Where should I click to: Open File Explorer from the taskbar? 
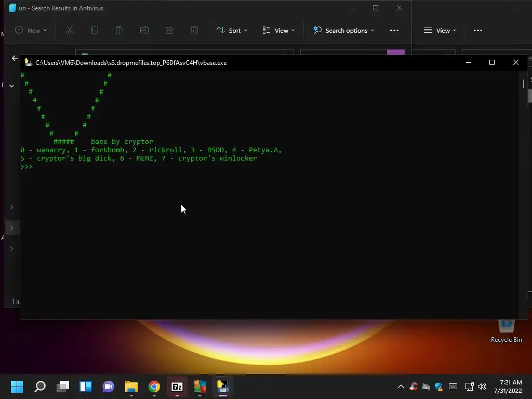(131, 387)
